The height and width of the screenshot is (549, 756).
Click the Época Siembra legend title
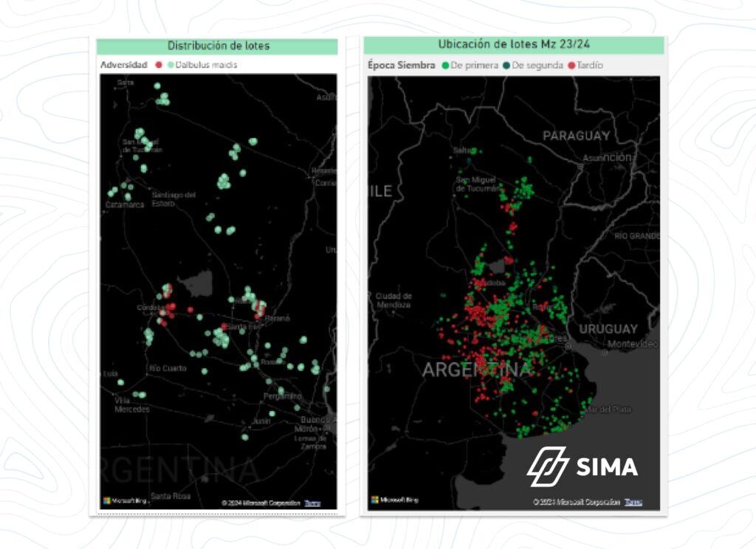401,65
